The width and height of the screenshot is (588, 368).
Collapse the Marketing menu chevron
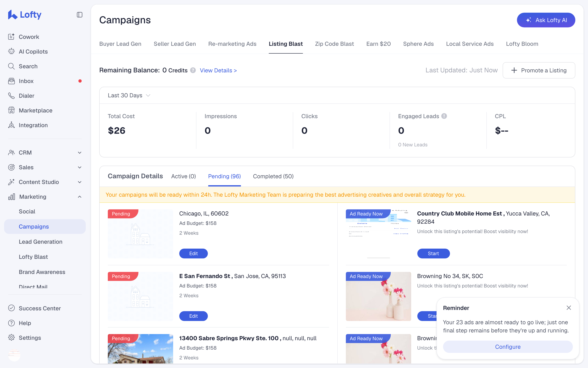79,197
